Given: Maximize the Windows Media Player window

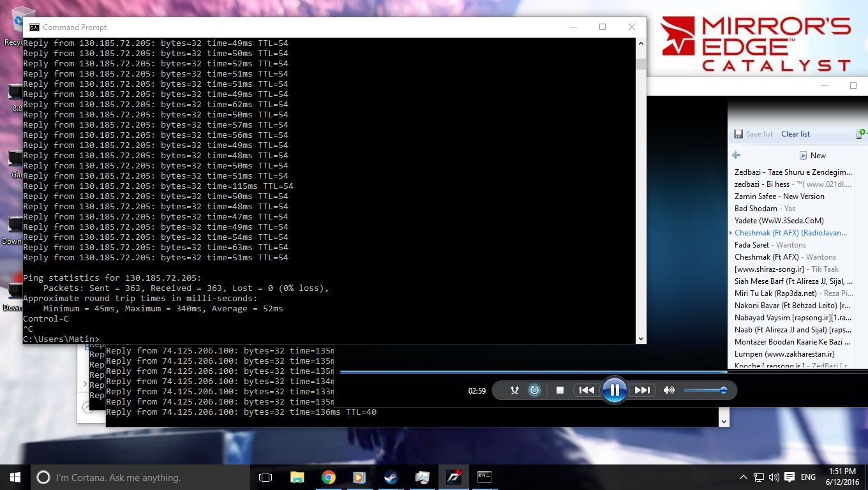Looking at the screenshot, I should coord(853,85).
